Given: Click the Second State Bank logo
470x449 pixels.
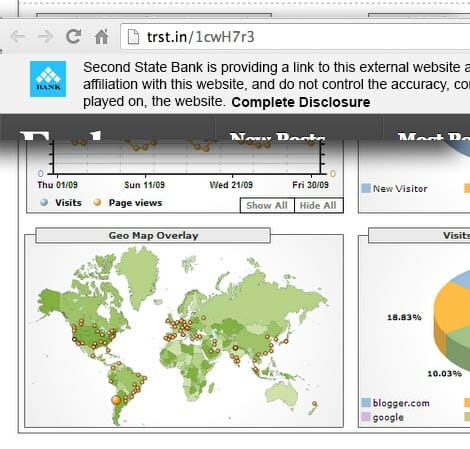Looking at the screenshot, I should 48,79.
